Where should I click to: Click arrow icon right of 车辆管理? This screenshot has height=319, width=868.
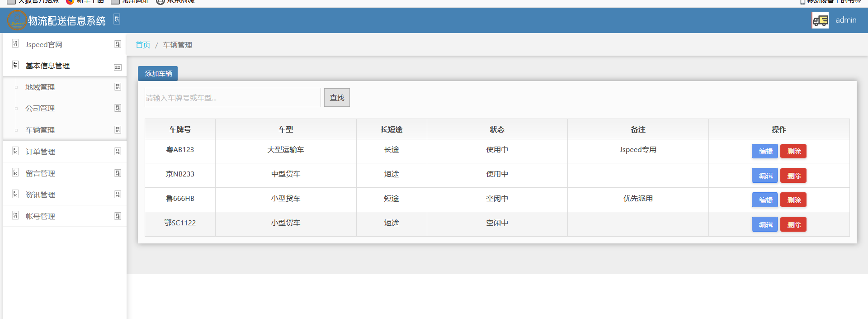click(x=118, y=130)
